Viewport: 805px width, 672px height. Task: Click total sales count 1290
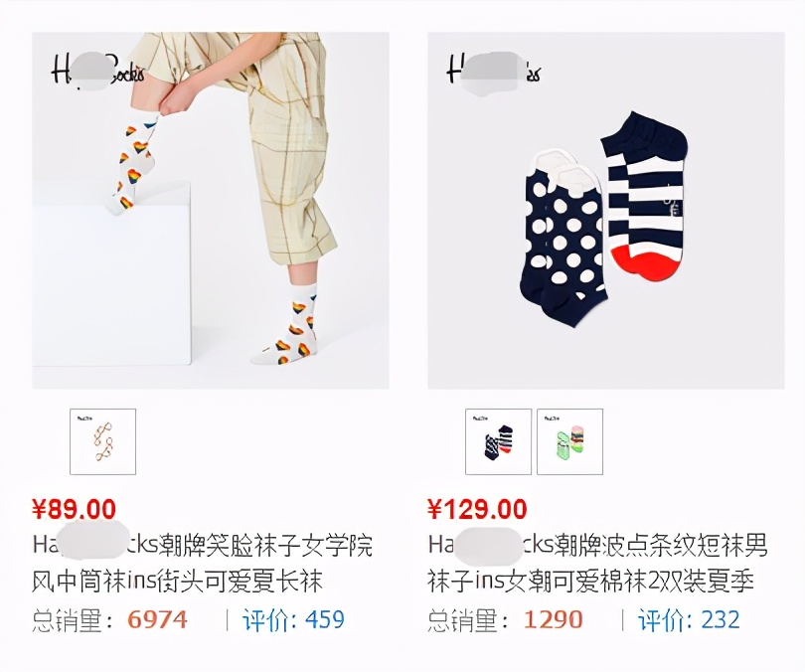[x=554, y=620]
